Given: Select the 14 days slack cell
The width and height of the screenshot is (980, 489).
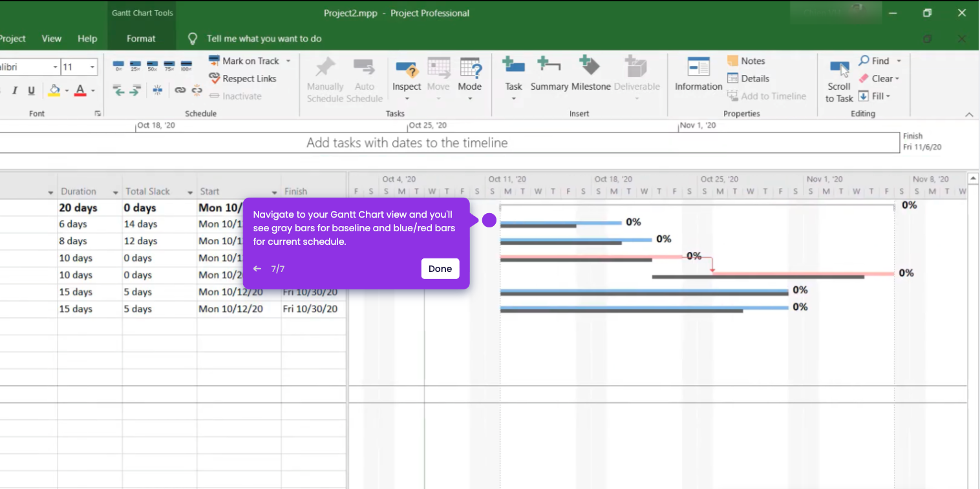Looking at the screenshot, I should tap(160, 224).
